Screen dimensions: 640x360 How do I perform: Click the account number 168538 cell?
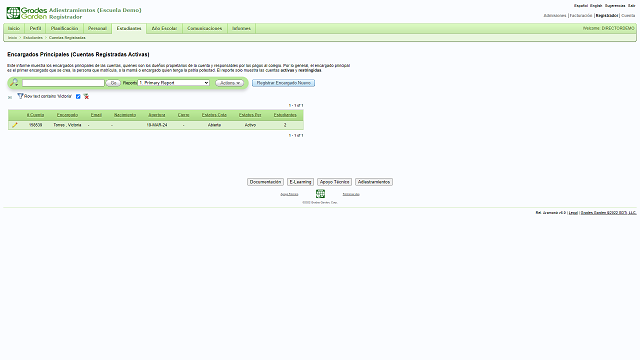tap(36, 125)
